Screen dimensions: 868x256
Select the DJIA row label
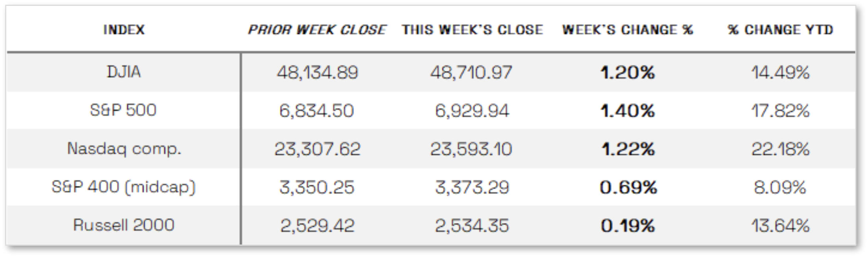124,72
